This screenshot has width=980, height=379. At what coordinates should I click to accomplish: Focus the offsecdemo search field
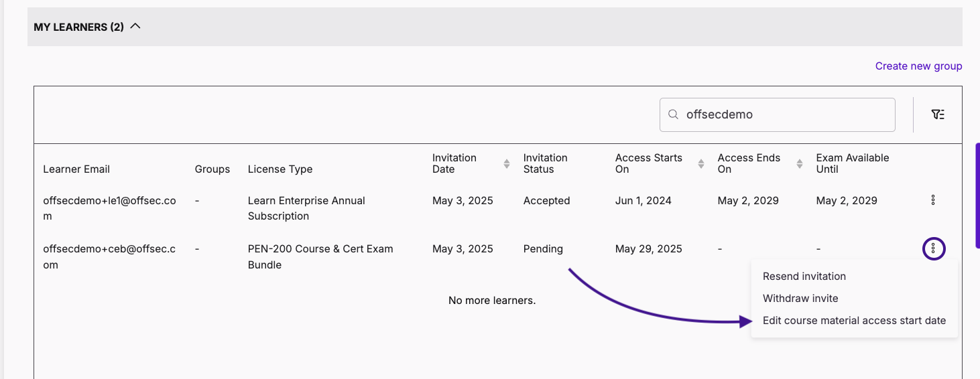click(x=784, y=115)
